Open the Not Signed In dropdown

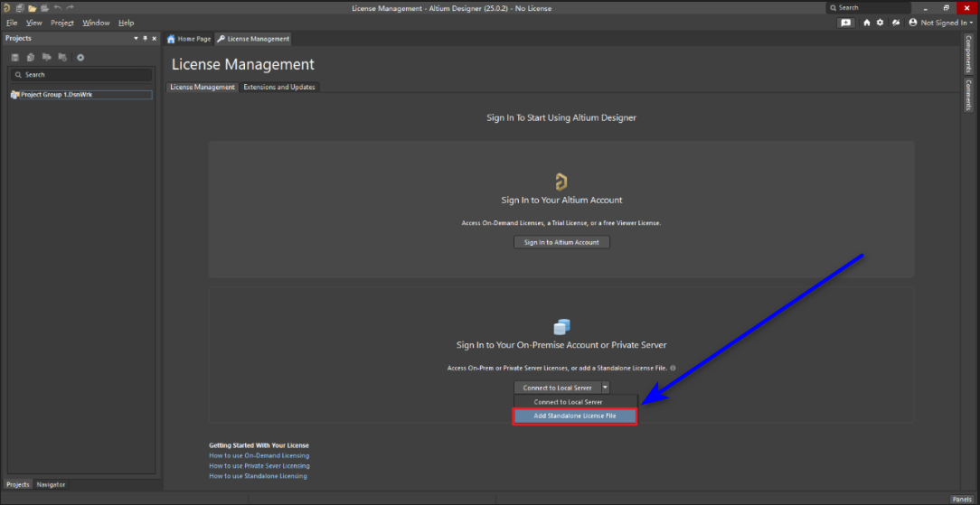pyautogui.click(x=947, y=23)
